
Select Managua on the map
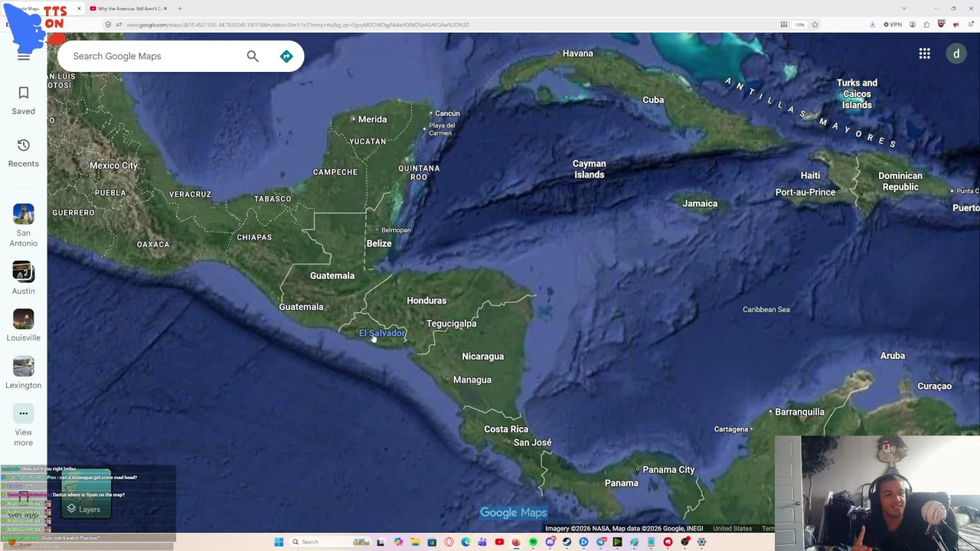[x=472, y=380]
